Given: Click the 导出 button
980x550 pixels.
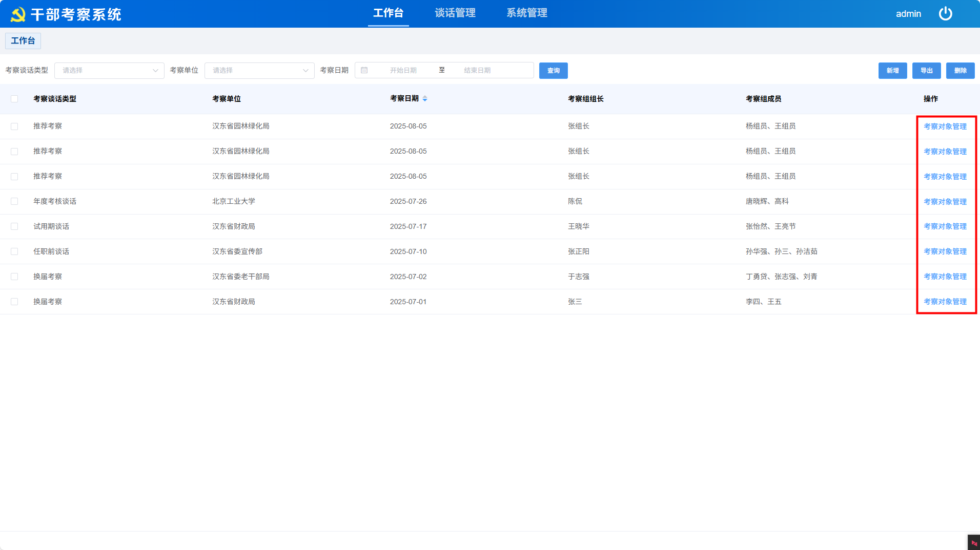Looking at the screenshot, I should pyautogui.click(x=926, y=70).
